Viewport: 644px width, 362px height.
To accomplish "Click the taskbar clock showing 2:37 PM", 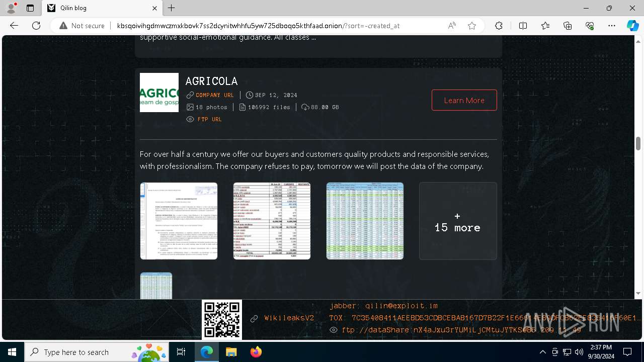I will click(601, 352).
